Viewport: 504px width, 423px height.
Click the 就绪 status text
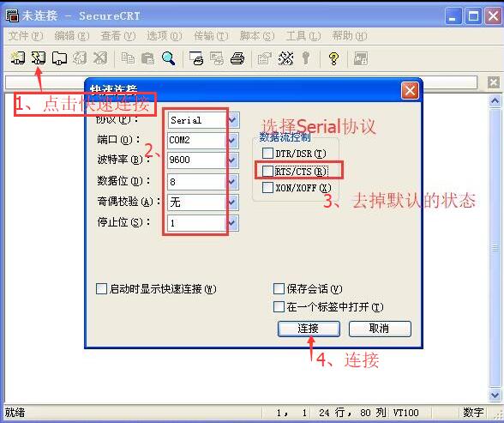point(15,412)
